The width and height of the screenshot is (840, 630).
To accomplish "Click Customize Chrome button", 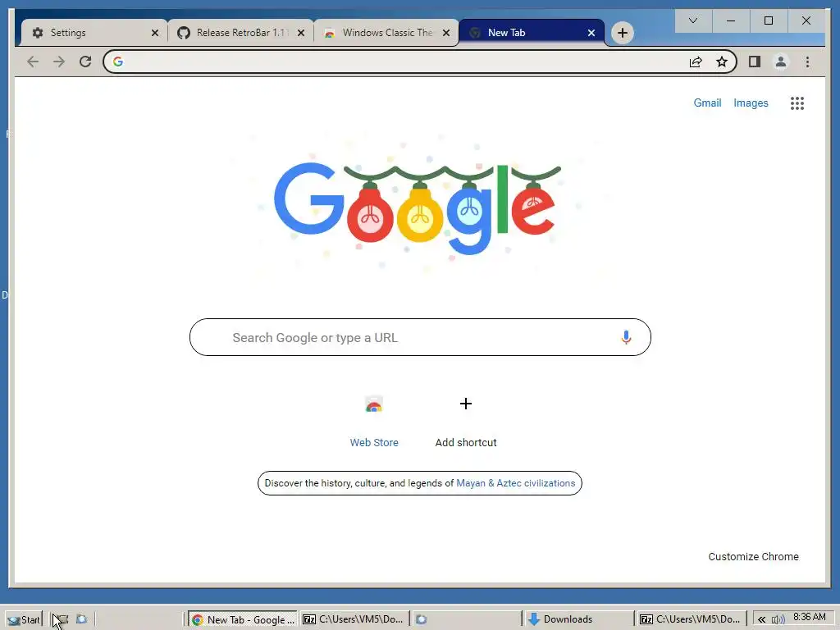I will point(753,557).
